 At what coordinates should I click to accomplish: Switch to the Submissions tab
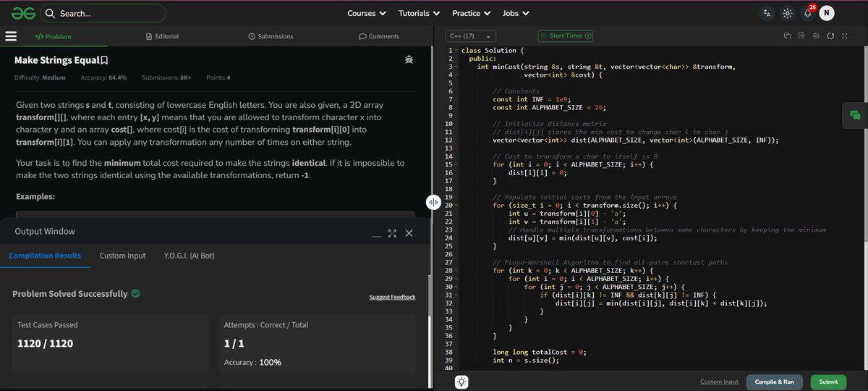pos(271,36)
